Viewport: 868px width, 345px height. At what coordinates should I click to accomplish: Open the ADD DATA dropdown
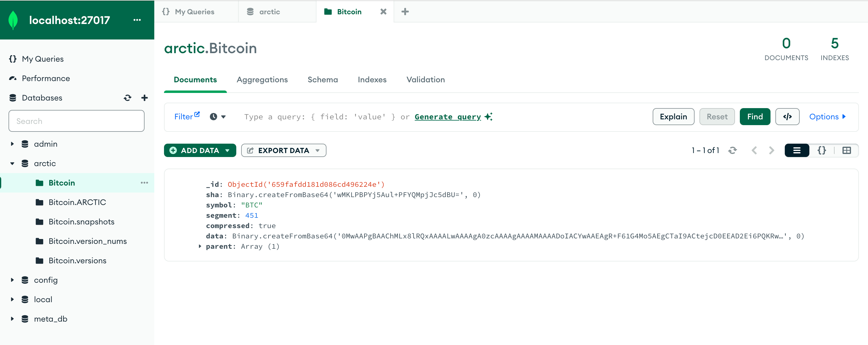tap(200, 150)
